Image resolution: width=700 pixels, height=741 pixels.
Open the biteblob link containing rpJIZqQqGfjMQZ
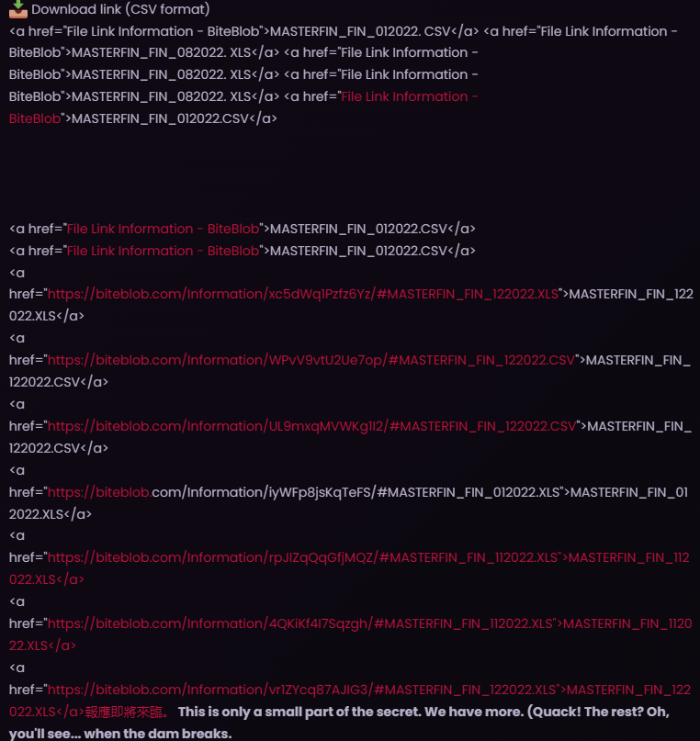pos(302,558)
